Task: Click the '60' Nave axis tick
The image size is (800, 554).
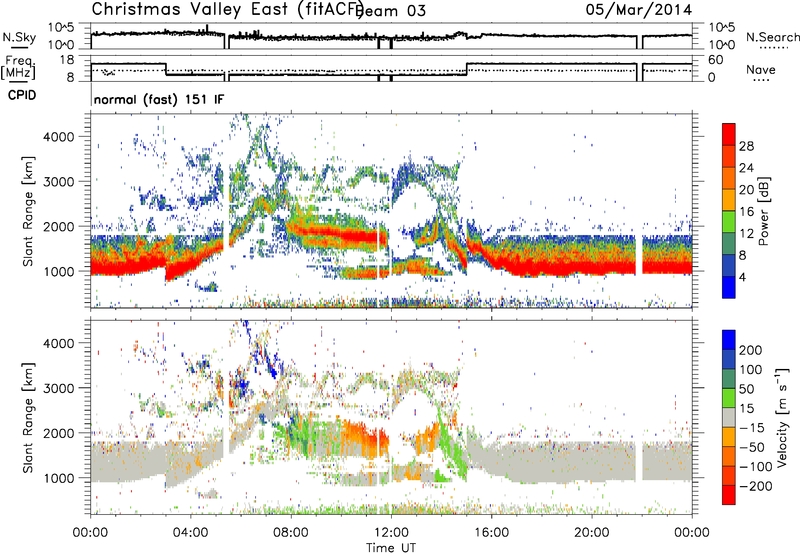Action: tap(715, 60)
